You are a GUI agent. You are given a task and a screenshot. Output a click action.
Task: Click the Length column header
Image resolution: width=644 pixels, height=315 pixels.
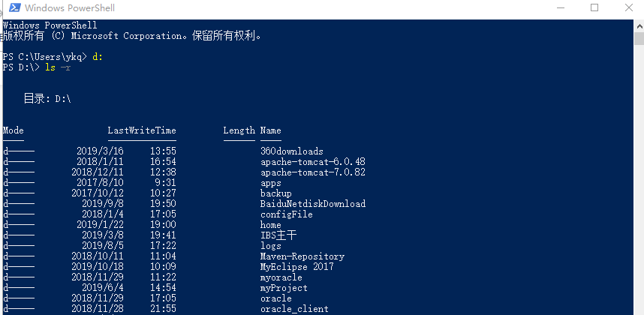click(x=239, y=130)
